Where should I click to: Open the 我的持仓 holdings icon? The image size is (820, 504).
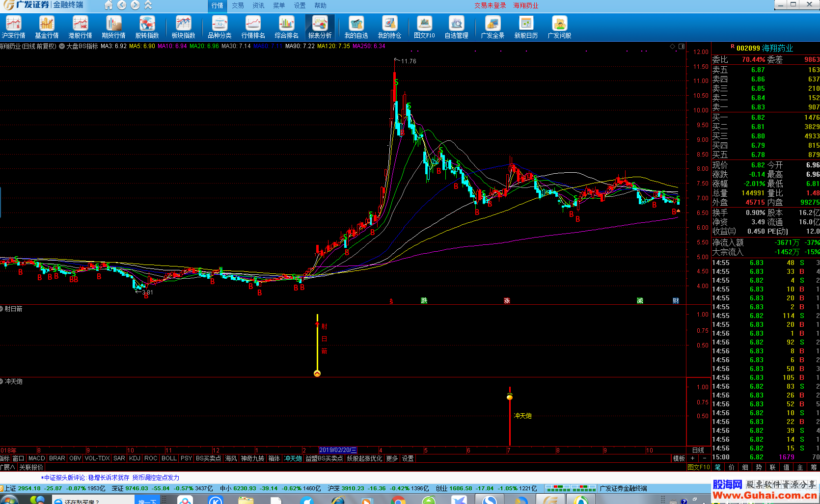tap(389, 27)
